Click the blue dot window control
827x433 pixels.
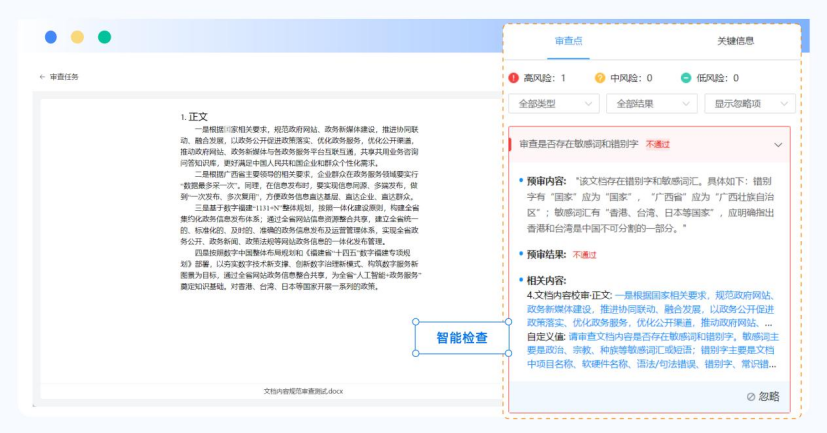pos(51,37)
